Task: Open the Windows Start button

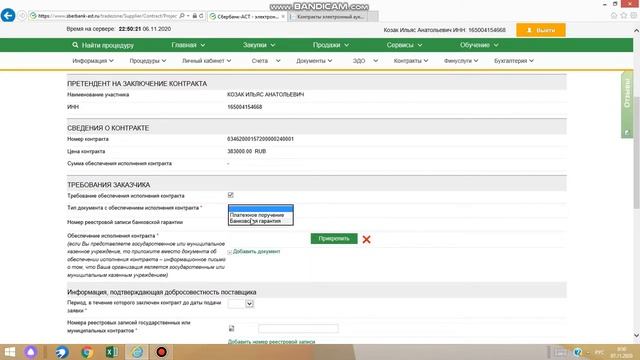Action: click(9, 352)
